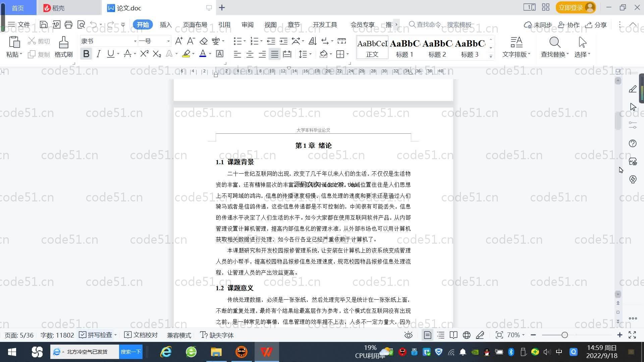The height and width of the screenshot is (362, 644).
Task: Decrease paragraph indent icon
Action: [271, 41]
